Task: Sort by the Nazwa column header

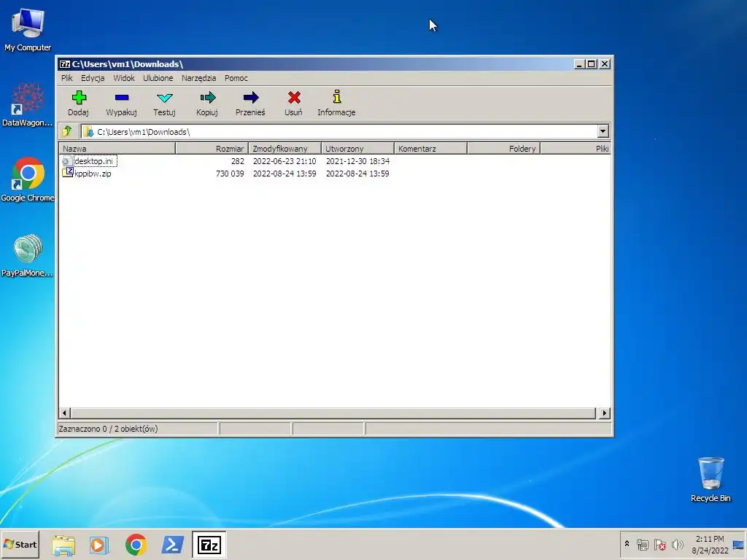Action: (x=117, y=149)
